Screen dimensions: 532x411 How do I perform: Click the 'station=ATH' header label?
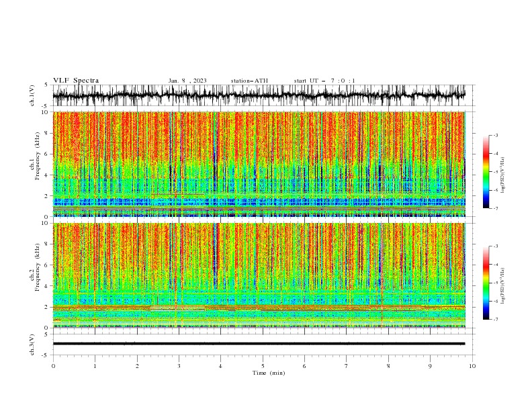coord(249,81)
